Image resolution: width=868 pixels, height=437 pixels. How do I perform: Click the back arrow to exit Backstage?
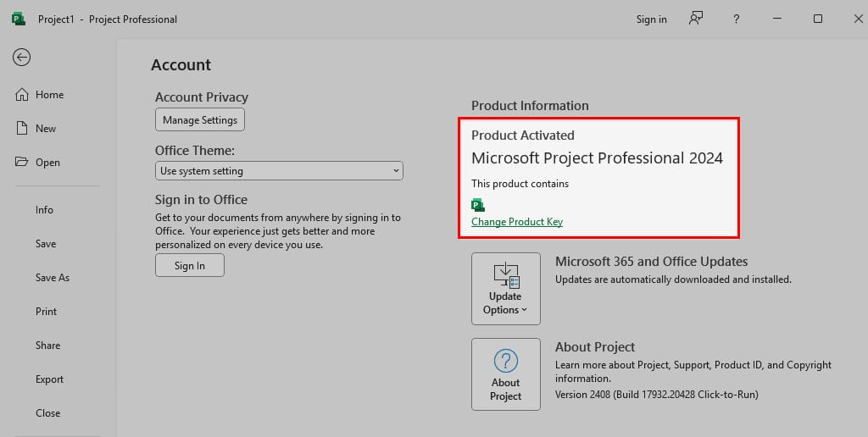click(x=21, y=57)
